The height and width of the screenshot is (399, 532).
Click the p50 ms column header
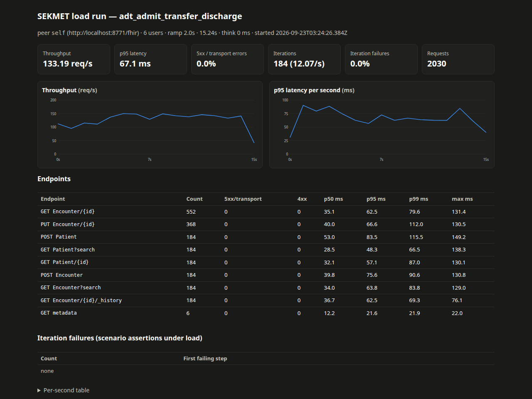click(333, 199)
